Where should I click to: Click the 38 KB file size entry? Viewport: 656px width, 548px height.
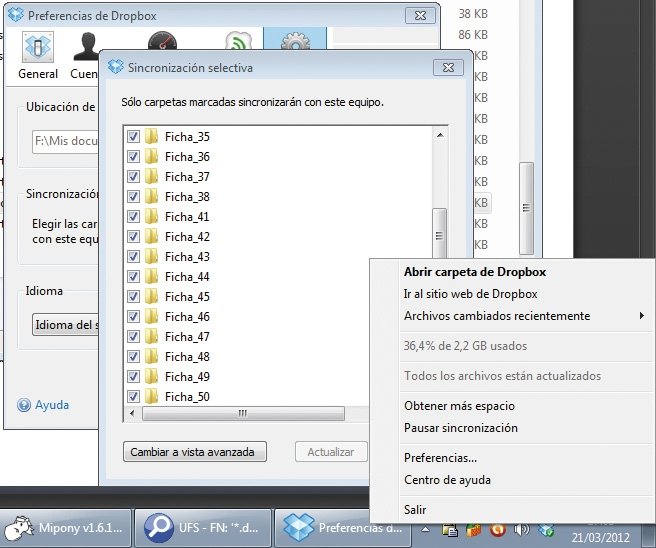click(x=473, y=14)
